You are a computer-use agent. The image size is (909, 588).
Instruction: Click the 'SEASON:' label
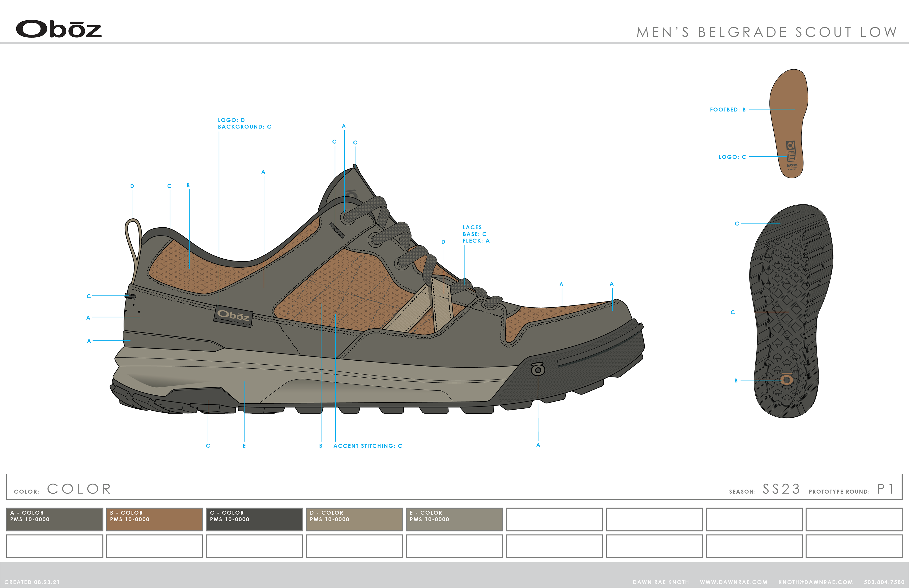coord(743,491)
